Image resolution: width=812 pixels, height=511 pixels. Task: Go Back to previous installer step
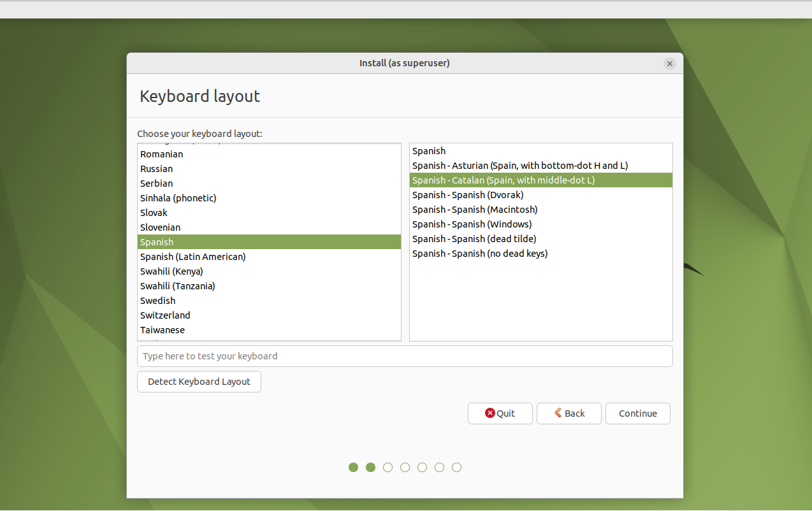(569, 414)
